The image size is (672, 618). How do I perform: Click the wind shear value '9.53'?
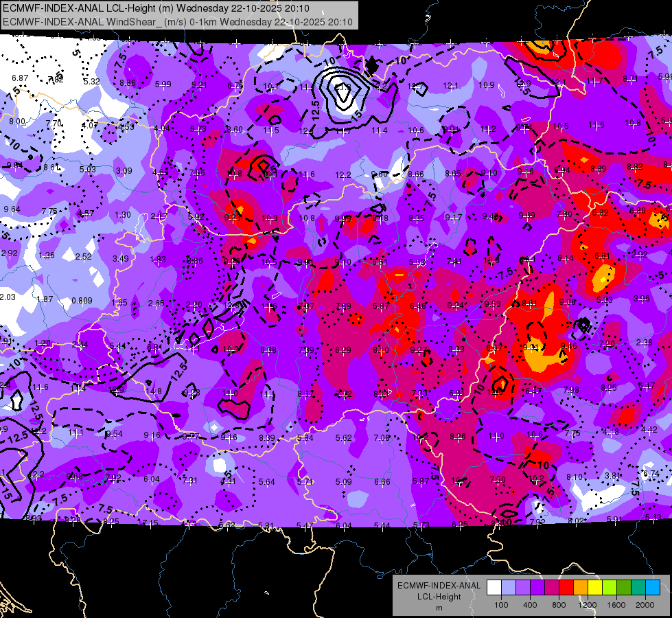coord(492,304)
